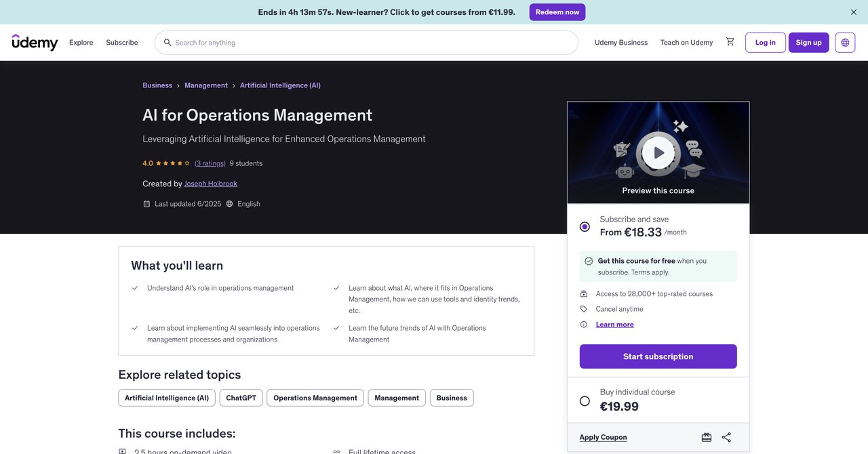Click the What you'll learn heading
The image size is (868, 454).
click(x=177, y=266)
